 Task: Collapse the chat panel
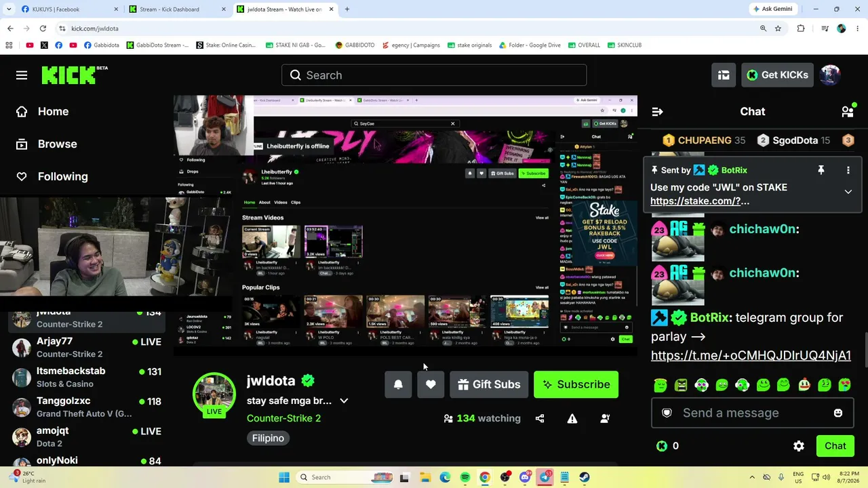pos(657,112)
